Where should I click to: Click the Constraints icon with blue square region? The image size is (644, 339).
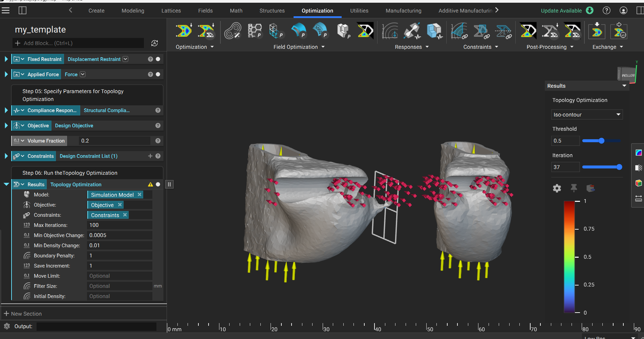(481, 31)
